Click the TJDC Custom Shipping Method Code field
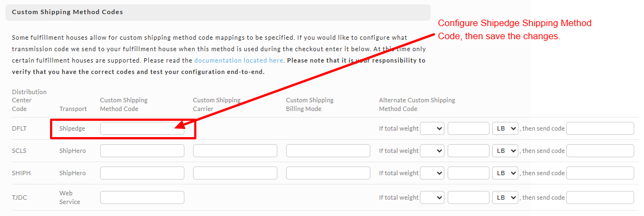This screenshot has height=216, width=644. point(142,198)
